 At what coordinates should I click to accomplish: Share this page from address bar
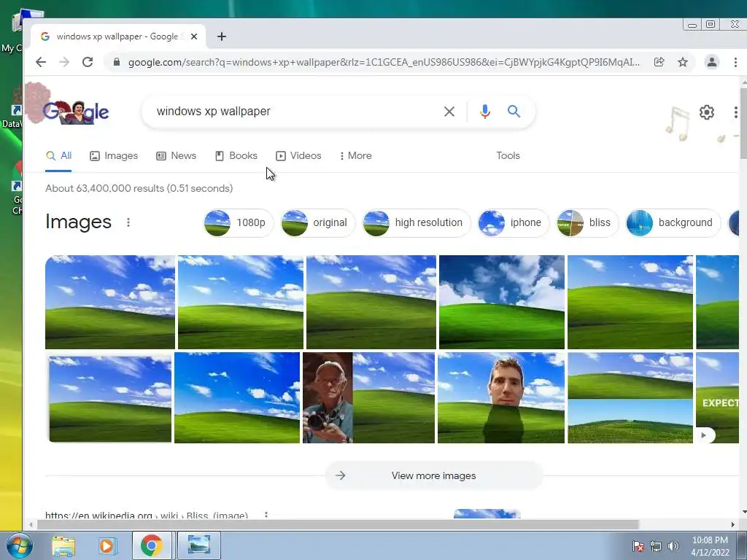(x=659, y=62)
